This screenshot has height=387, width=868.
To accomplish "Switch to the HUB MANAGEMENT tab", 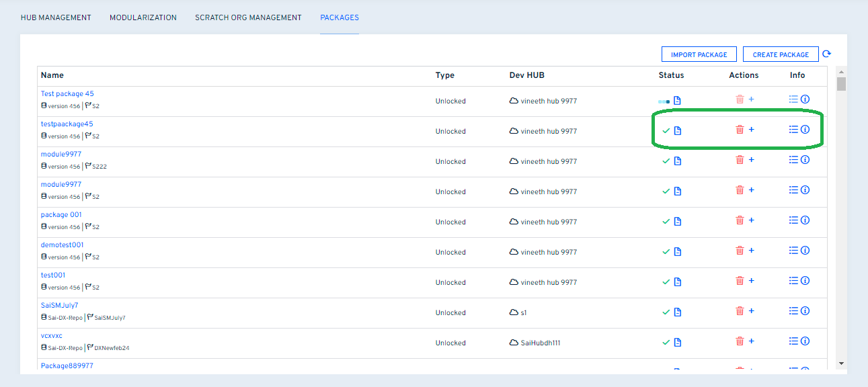I will [56, 17].
